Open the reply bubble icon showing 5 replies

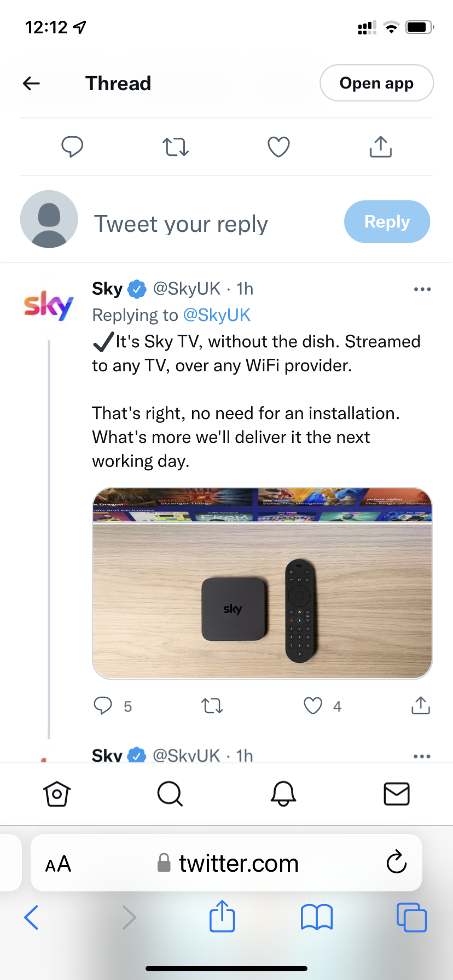[103, 705]
